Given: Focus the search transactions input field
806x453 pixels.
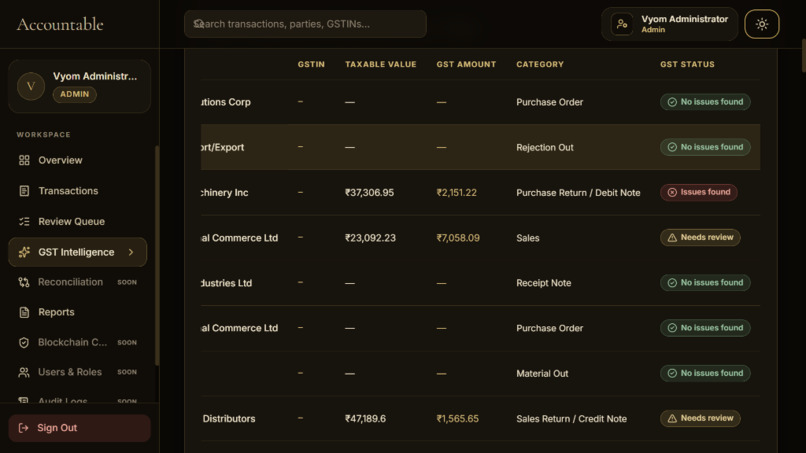Looking at the screenshot, I should pyautogui.click(x=305, y=24).
